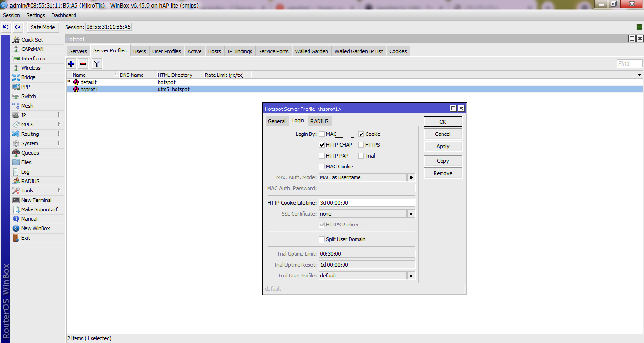Click the blue plus add icon
The height and width of the screenshot is (343, 644).
tap(71, 64)
